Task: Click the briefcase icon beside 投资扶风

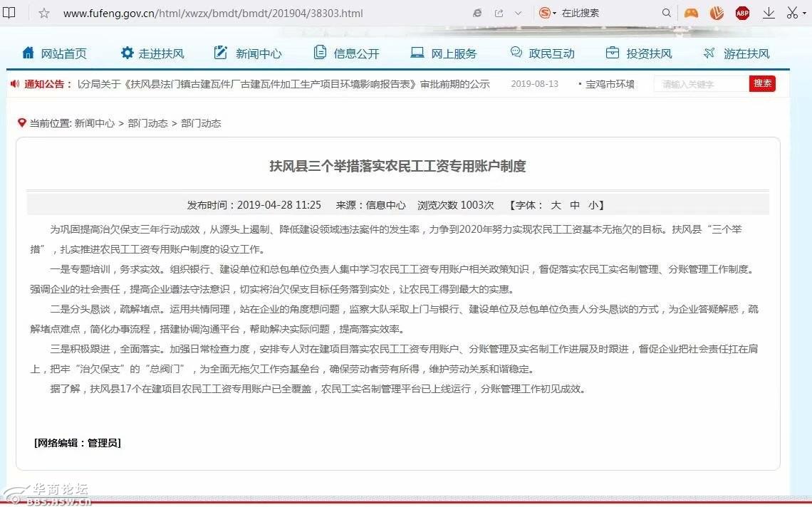Action: [612, 52]
